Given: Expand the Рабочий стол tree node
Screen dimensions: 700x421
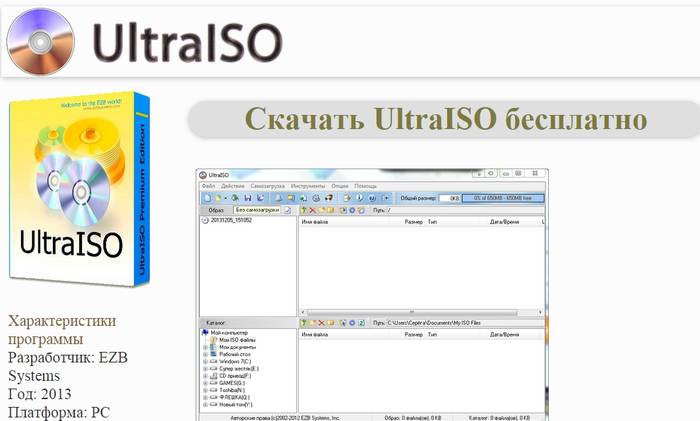Looking at the screenshot, I should pos(205,354).
